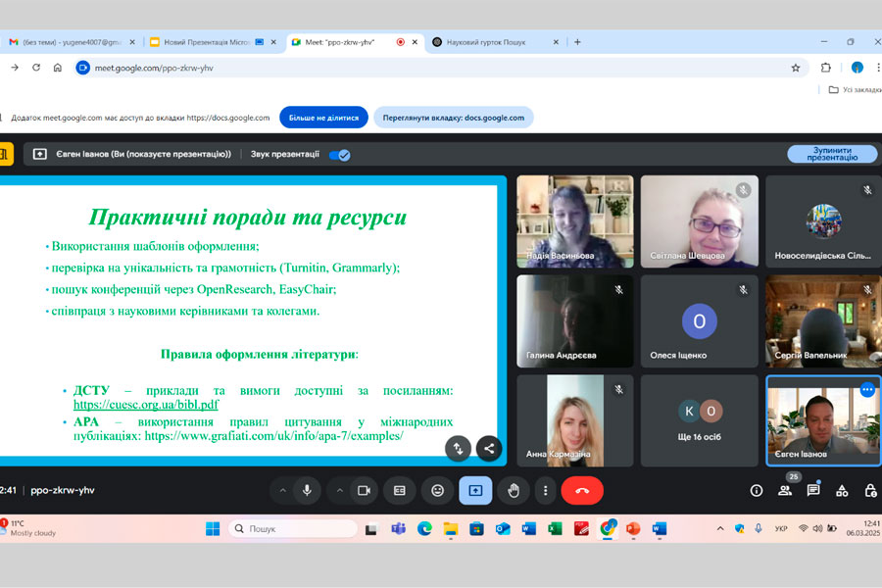The width and height of the screenshot is (882, 588).
Task: Bookmark this page with the star icon
Action: tap(796, 68)
